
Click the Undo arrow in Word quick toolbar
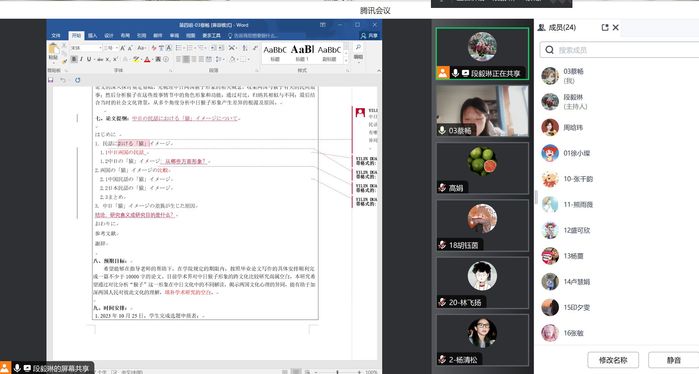pyautogui.click(x=63, y=80)
